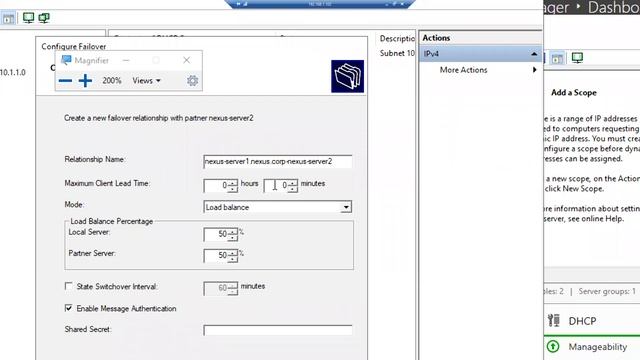Click the Manageability status icon
Viewport: 640px width, 360px height.
[x=553, y=347]
